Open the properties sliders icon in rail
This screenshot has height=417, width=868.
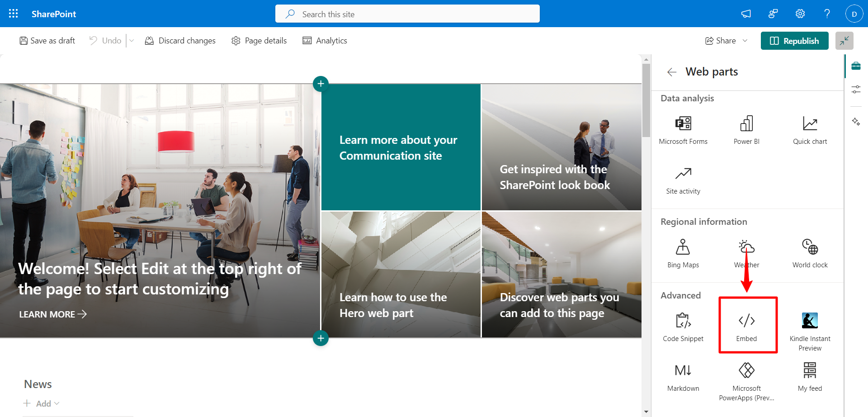[x=856, y=89]
